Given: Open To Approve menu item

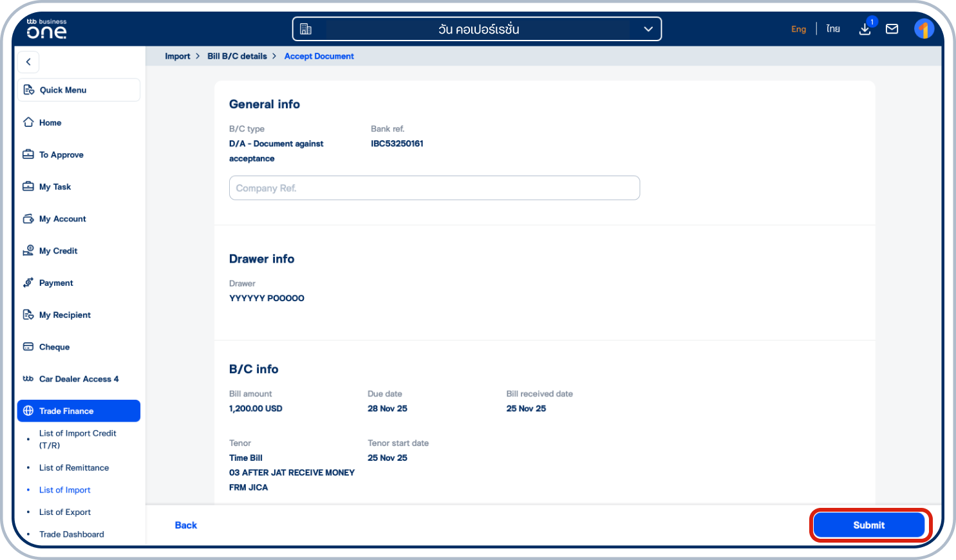Looking at the screenshot, I should 61,154.
